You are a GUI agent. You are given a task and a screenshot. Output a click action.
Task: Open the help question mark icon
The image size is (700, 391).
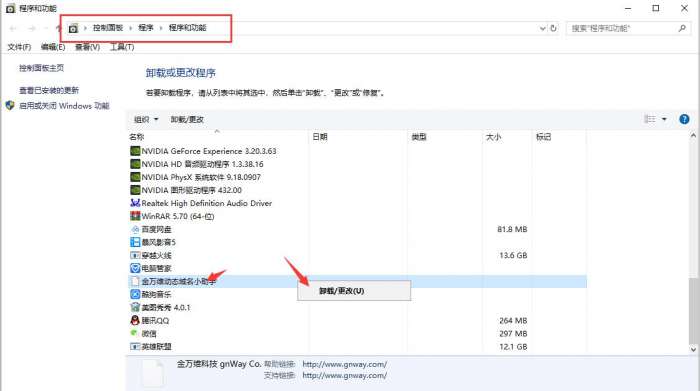684,119
